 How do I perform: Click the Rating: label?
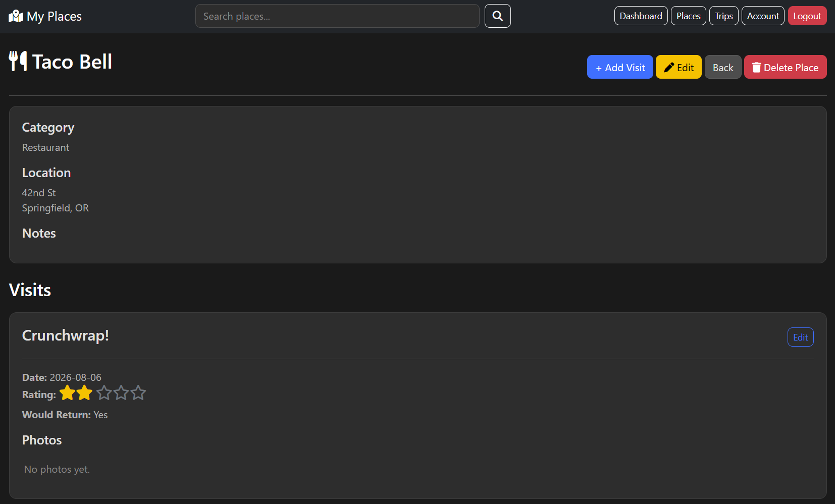[x=39, y=395]
